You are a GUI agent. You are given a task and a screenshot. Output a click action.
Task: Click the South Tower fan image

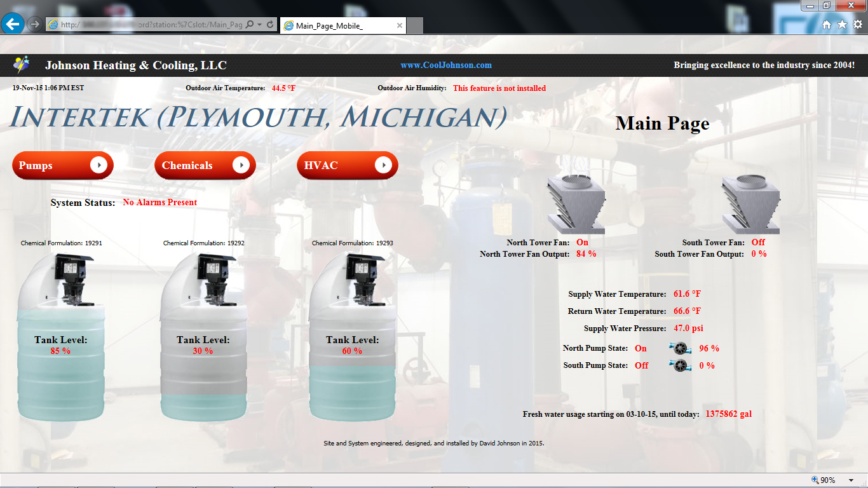pos(751,204)
